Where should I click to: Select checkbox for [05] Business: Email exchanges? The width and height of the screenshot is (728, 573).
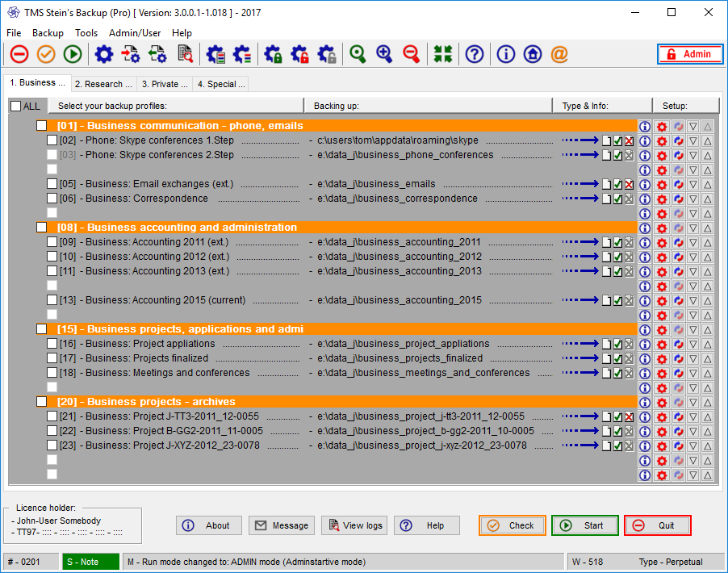[52, 184]
